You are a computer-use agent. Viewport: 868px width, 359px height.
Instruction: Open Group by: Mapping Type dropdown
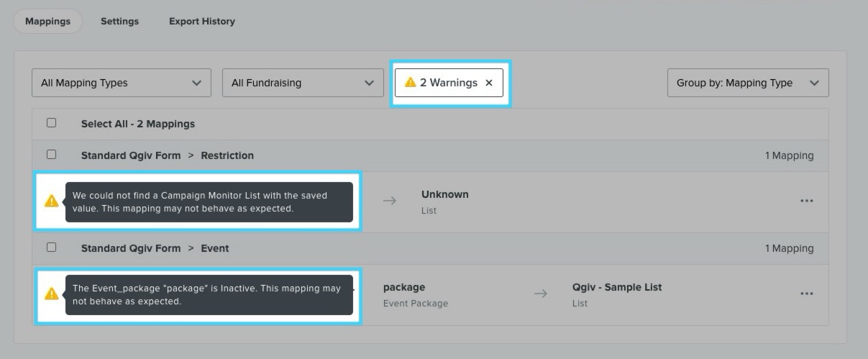[747, 83]
